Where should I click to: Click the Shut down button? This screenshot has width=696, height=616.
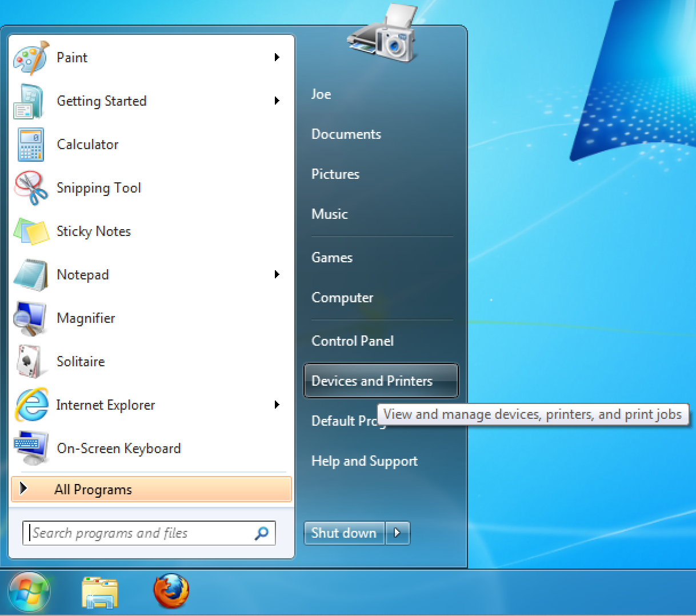[x=344, y=533]
